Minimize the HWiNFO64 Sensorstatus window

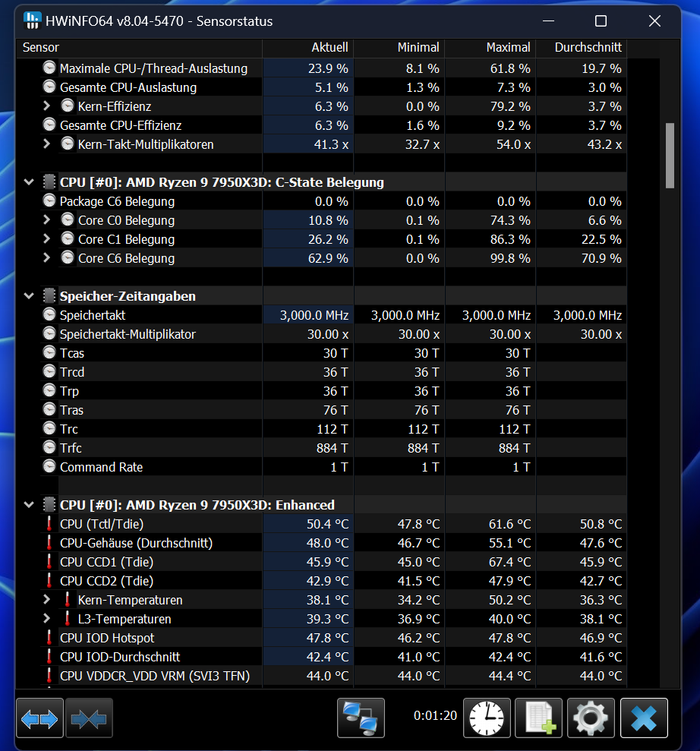[549, 21]
